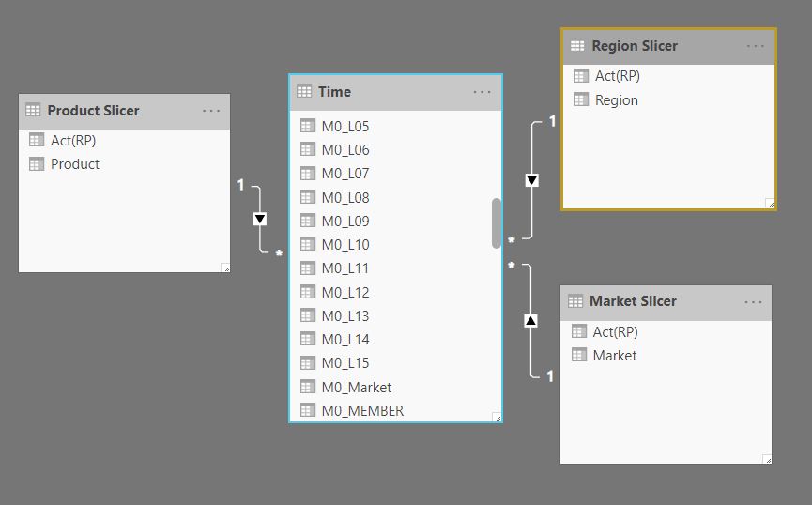Open the Region Slicer options ellipsis

point(755,46)
